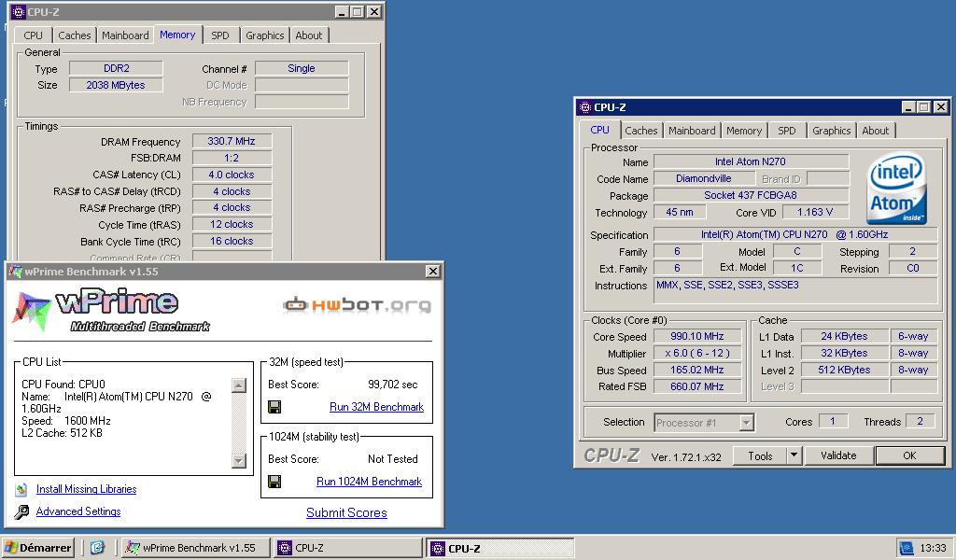Click Package value Socket 437 FCBGA8

point(751,196)
